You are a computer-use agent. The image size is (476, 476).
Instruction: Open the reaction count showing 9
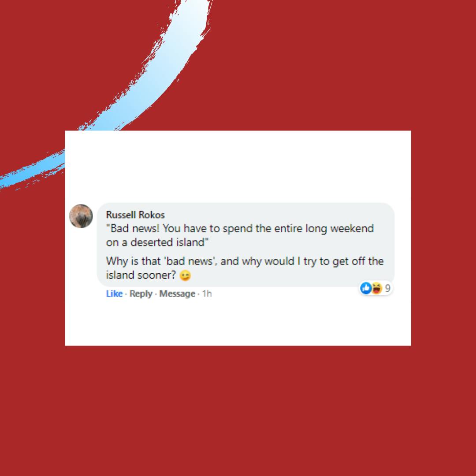pos(387,288)
